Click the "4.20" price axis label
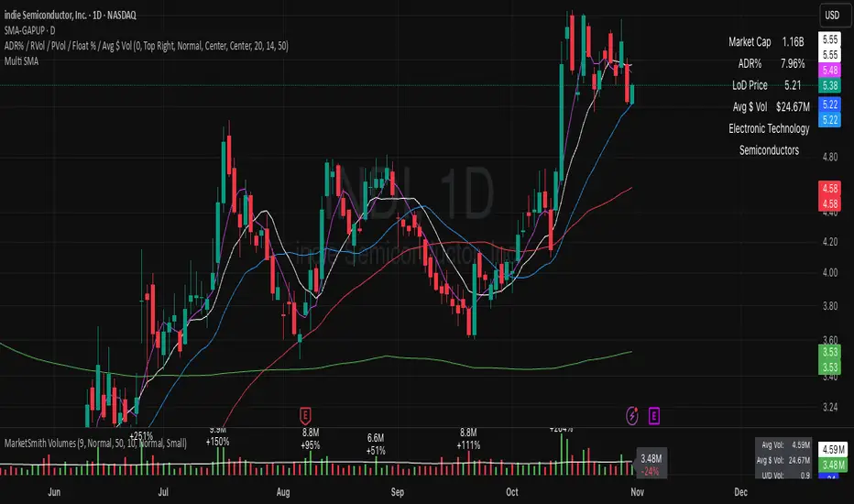The width and height of the screenshot is (854, 504). click(x=830, y=241)
